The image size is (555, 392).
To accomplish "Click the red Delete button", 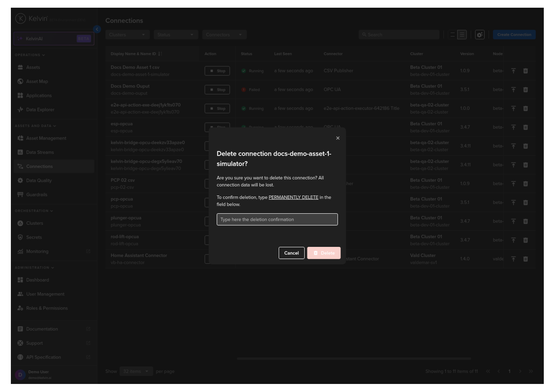I will tap(324, 253).
